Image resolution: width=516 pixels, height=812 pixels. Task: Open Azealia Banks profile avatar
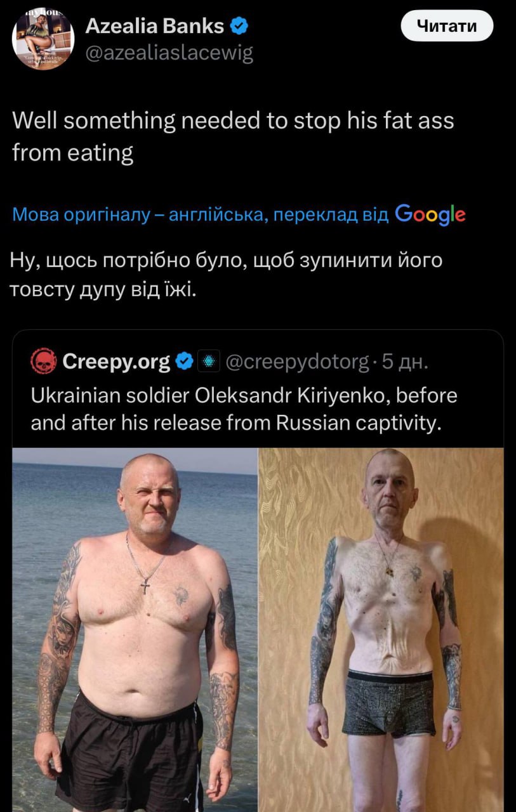click(43, 40)
